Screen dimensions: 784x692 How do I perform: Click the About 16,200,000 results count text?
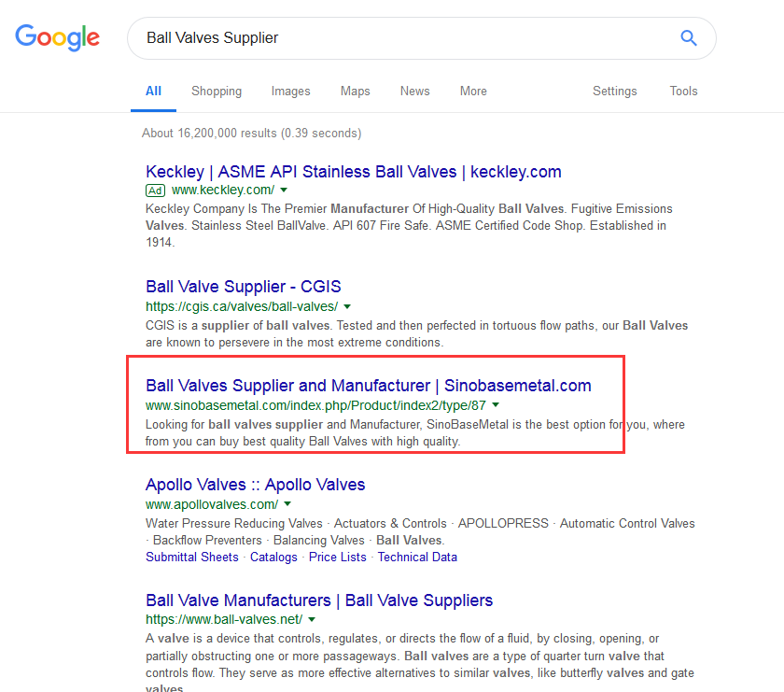(251, 134)
